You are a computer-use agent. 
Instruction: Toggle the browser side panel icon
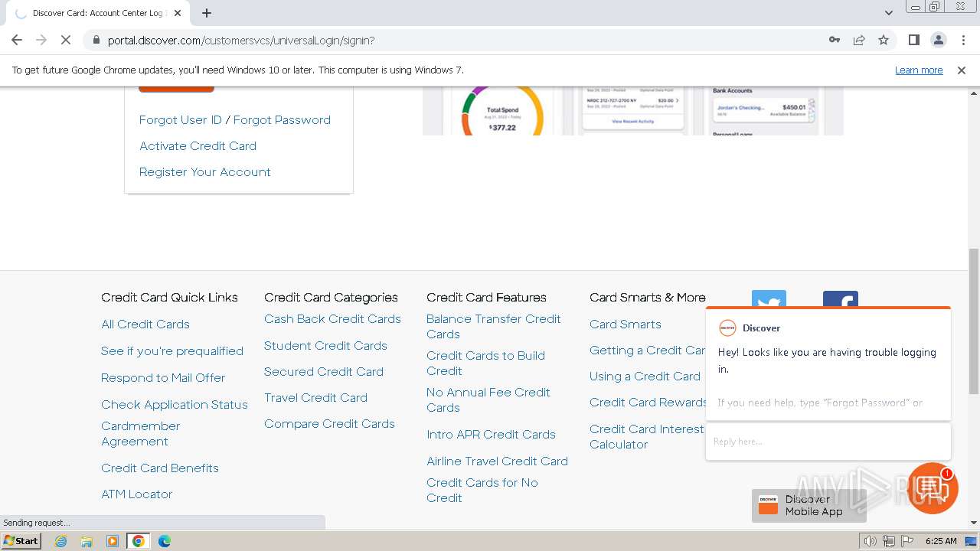pyautogui.click(x=913, y=40)
